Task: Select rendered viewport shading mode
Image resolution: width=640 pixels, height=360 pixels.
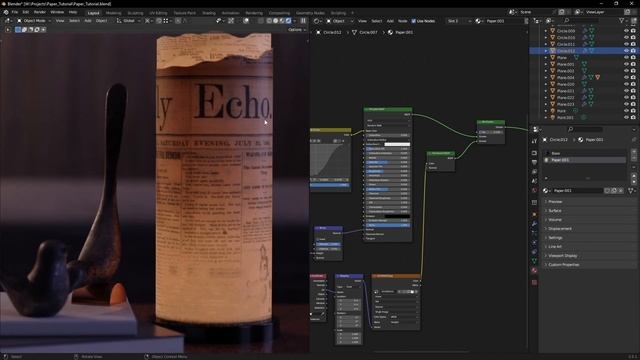Action: coord(289,20)
